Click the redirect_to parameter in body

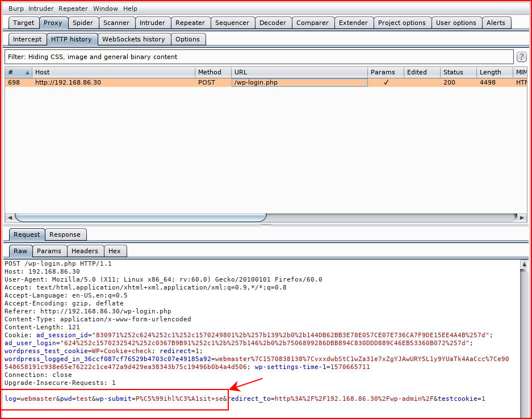pos(330,399)
